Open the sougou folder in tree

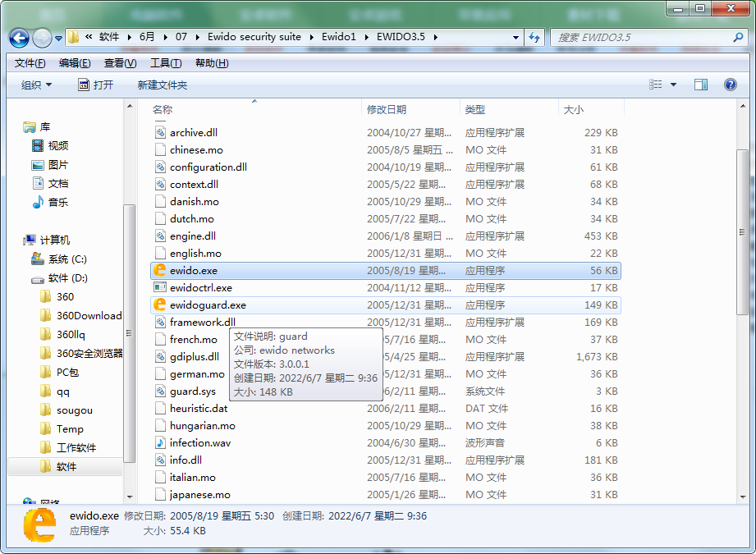click(x=66, y=410)
